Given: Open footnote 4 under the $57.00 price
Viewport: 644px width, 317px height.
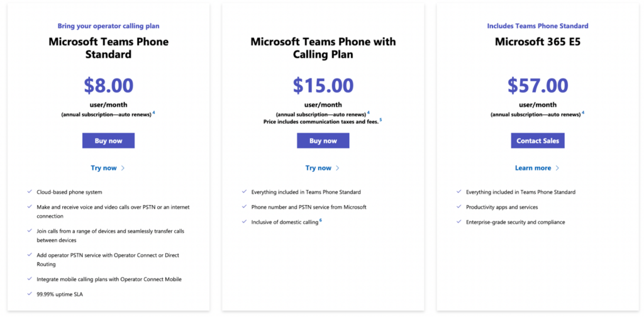Looking at the screenshot, I should click(583, 113).
